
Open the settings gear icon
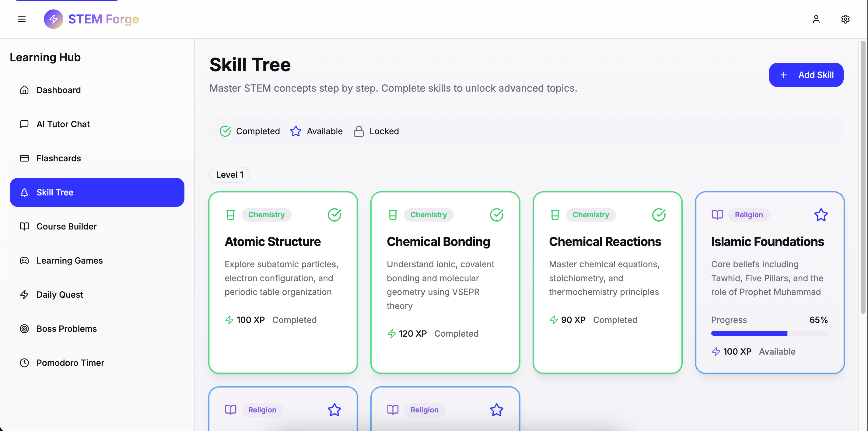845,19
